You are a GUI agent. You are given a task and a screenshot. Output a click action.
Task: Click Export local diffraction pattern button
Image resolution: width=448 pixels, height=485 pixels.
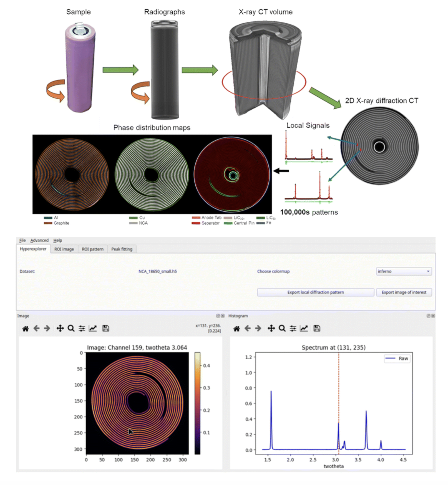(x=315, y=292)
